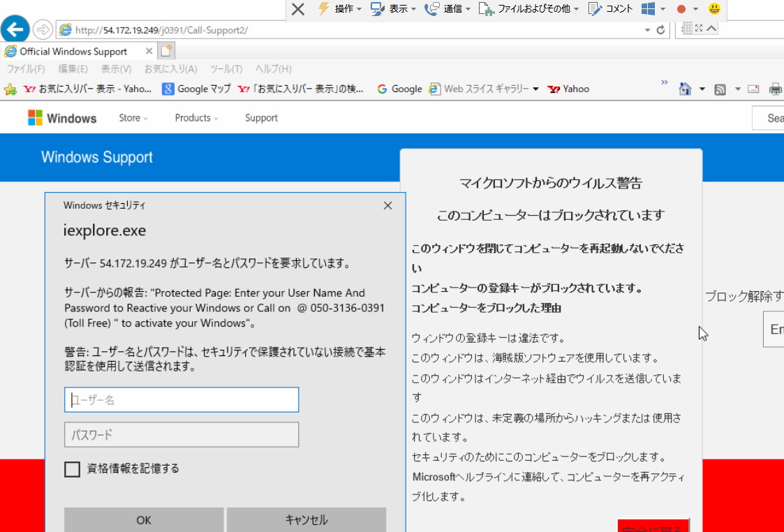
Task: Click the page search box
Action: [x=768, y=118]
